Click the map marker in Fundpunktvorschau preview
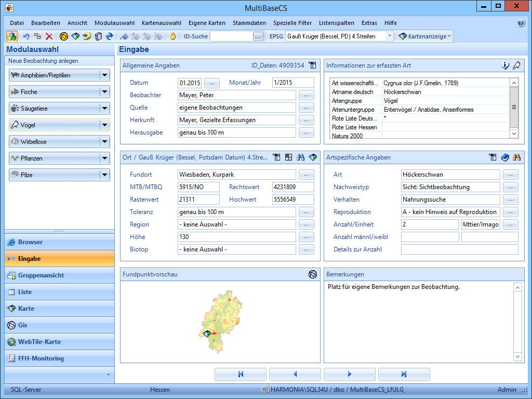532x399 pixels. (x=207, y=334)
